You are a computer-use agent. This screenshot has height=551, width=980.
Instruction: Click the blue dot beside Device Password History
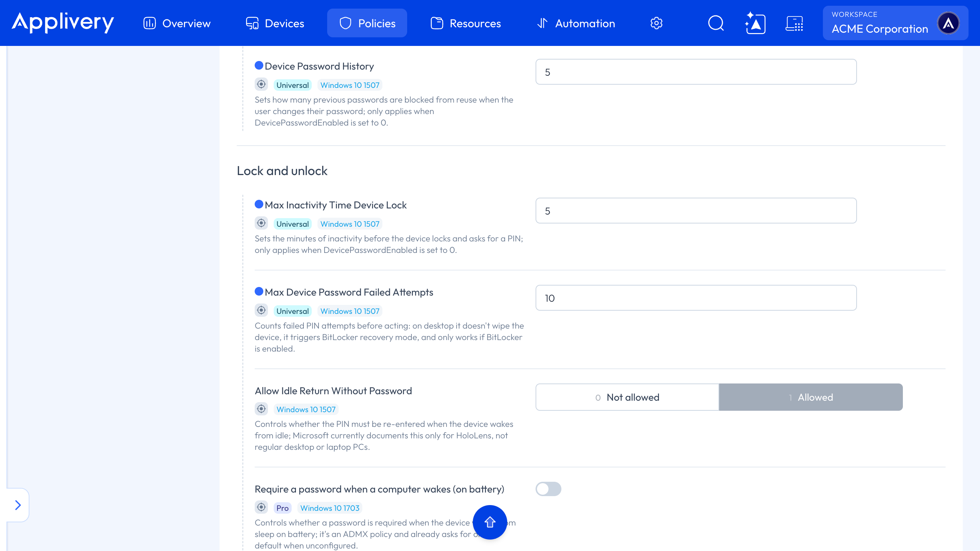(x=259, y=65)
